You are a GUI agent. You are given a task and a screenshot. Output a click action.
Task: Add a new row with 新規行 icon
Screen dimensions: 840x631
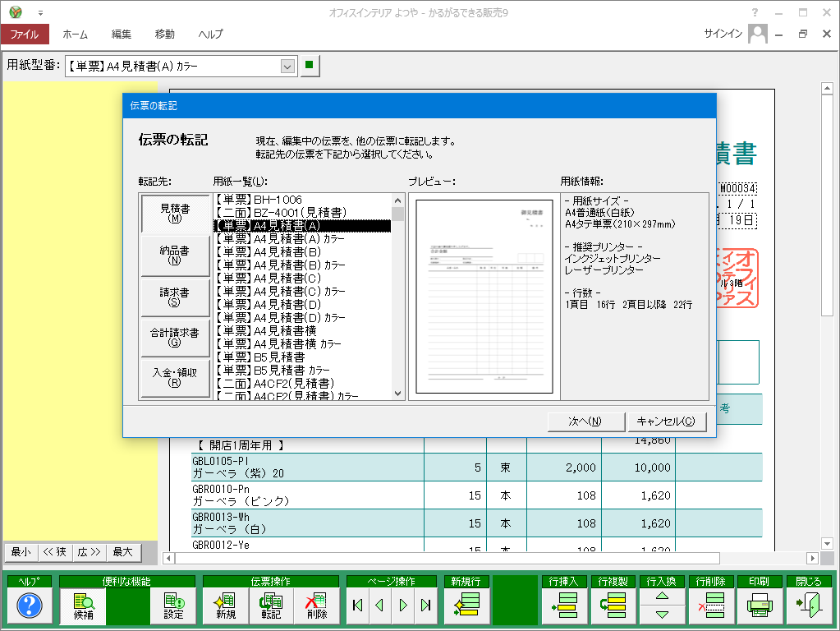pyautogui.click(x=466, y=606)
